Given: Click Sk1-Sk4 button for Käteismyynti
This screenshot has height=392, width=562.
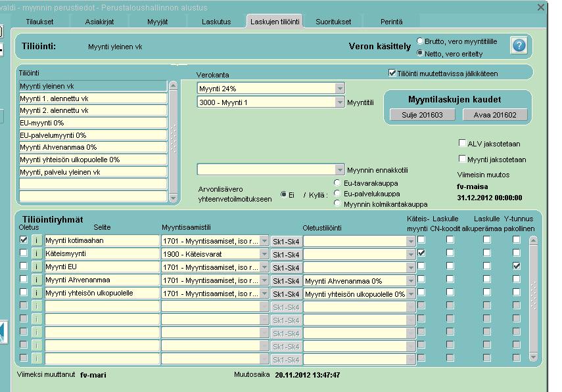Looking at the screenshot, I should coord(286,255).
